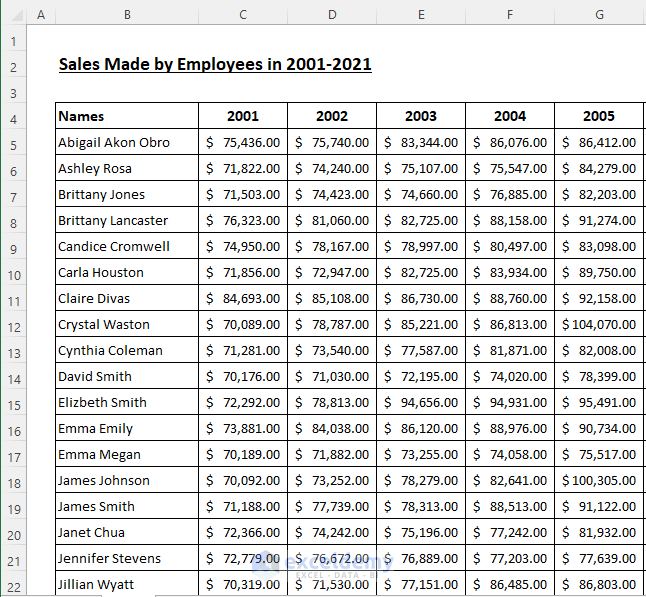Click Crystal Waston's 2005 sales value
Image resolution: width=646 pixels, height=597 pixels.
pyautogui.click(x=599, y=324)
